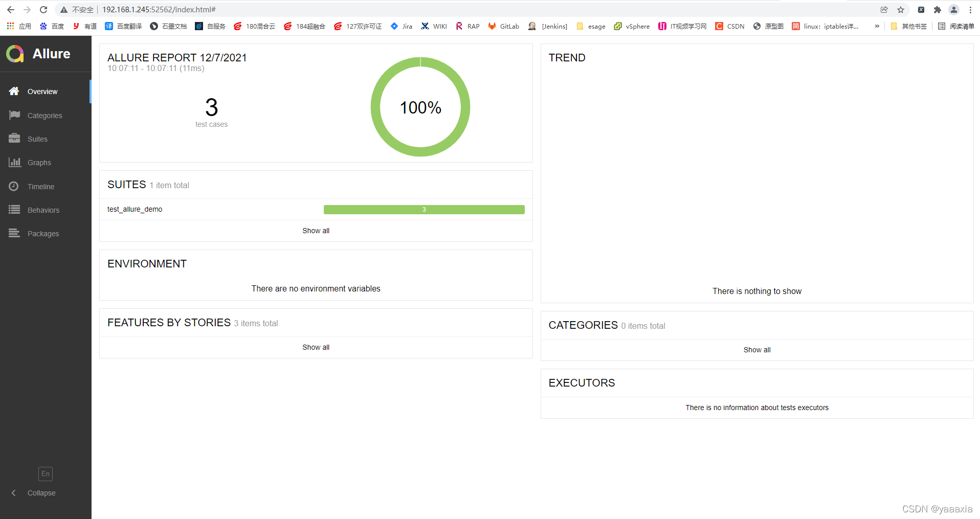
Task: Click Show all under Features by Stories
Action: pyautogui.click(x=316, y=347)
